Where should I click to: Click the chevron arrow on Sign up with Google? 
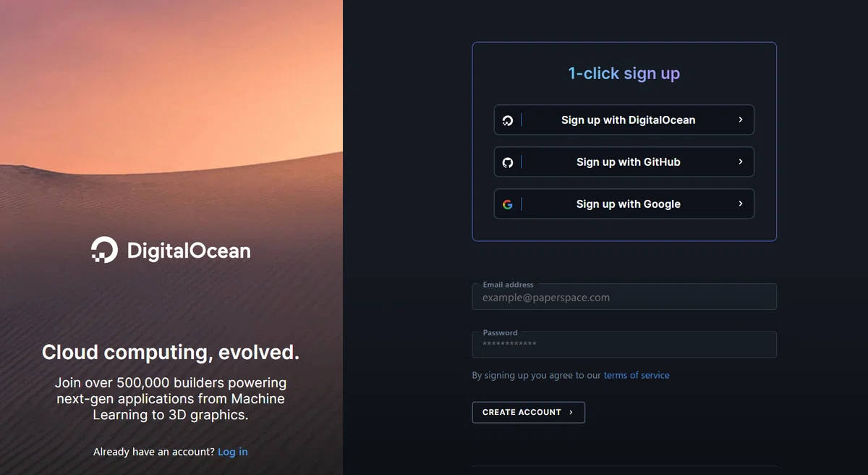click(x=741, y=203)
